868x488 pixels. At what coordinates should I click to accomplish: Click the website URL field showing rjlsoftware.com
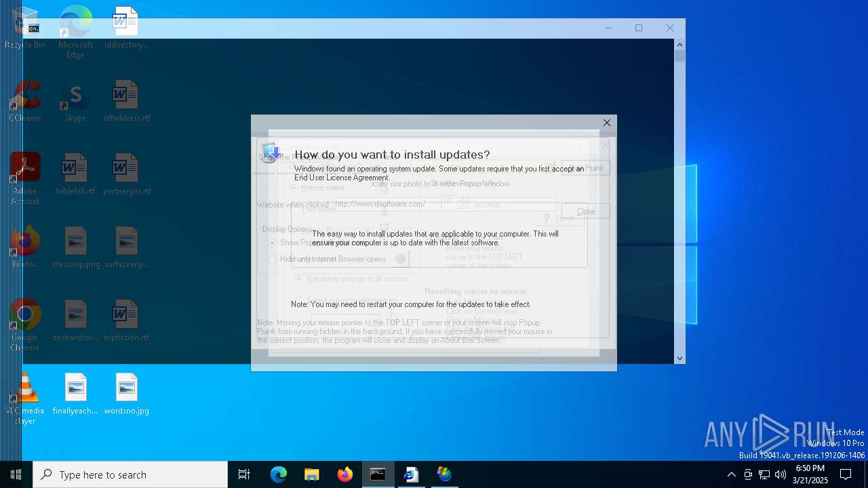click(x=444, y=204)
